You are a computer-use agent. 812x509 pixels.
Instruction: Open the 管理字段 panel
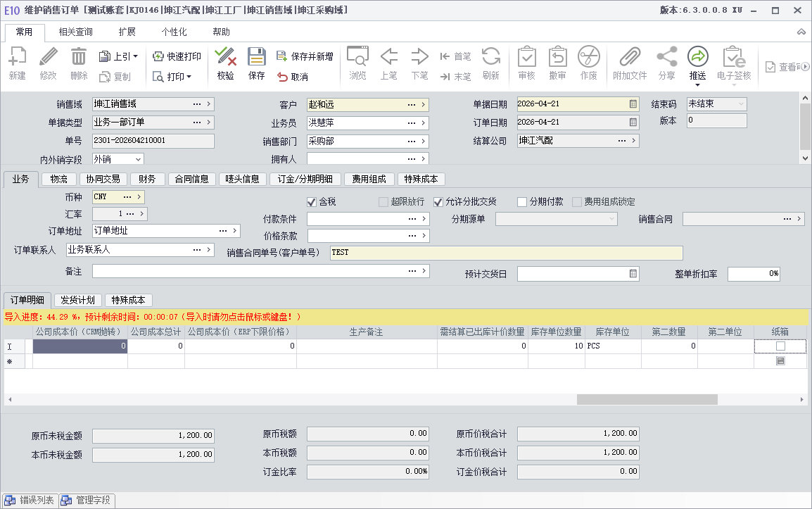(x=87, y=500)
